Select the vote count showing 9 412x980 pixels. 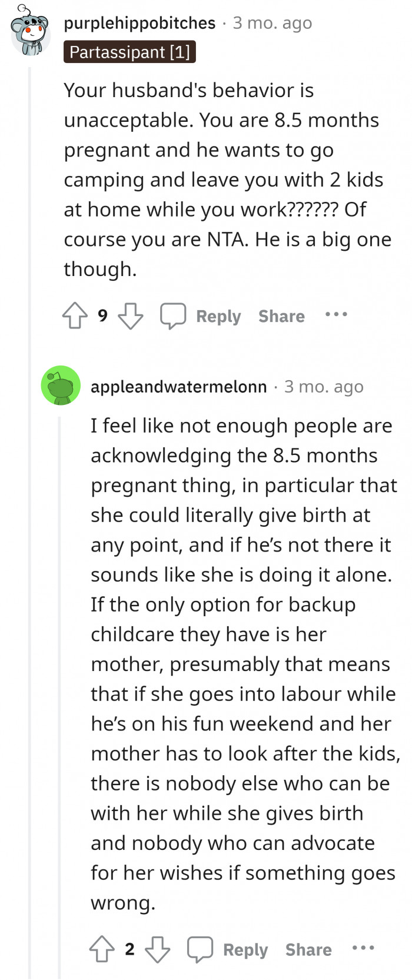(x=102, y=315)
